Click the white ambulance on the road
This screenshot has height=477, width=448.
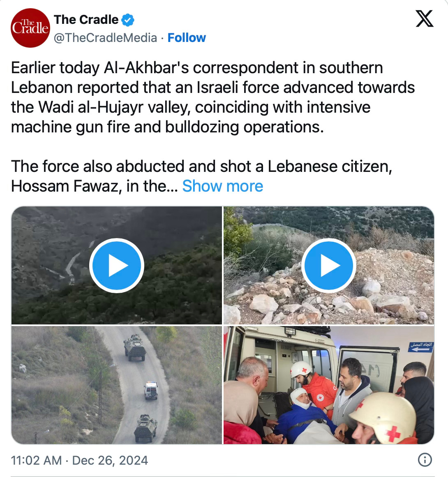[x=151, y=390]
